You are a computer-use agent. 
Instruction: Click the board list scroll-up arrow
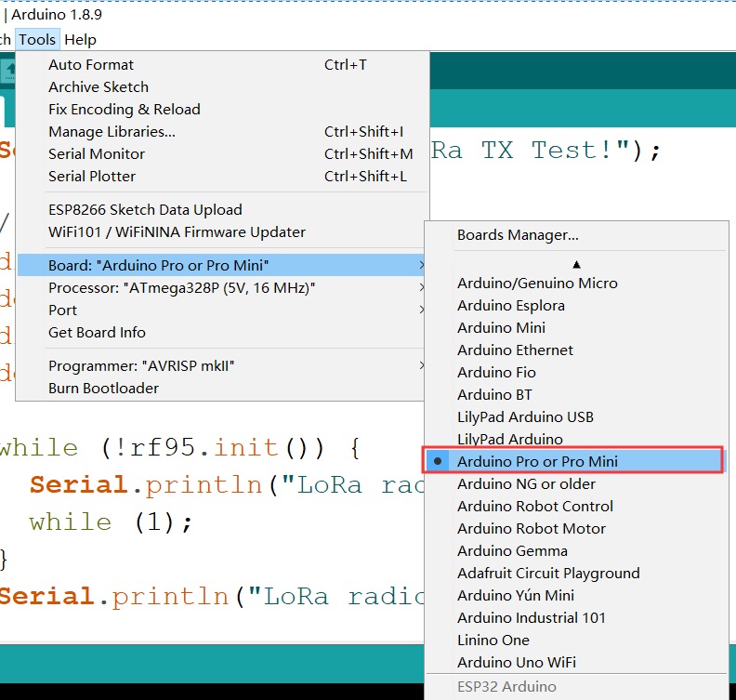[576, 265]
